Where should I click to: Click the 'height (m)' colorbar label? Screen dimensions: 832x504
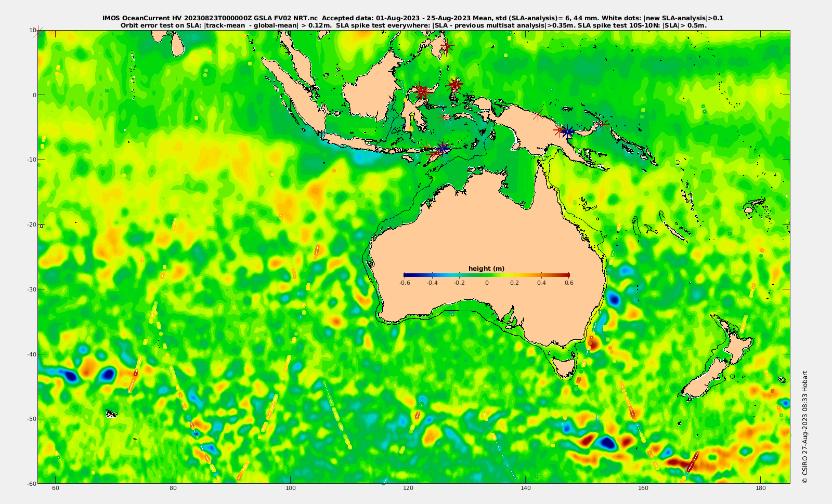486,269
